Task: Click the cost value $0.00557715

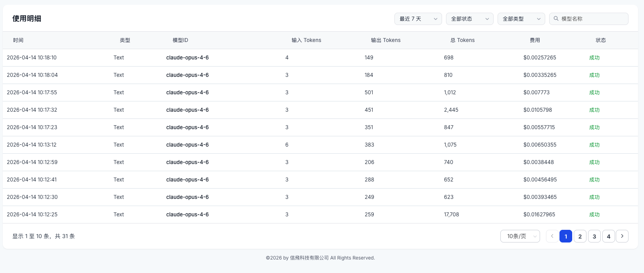Action: [x=539, y=128]
